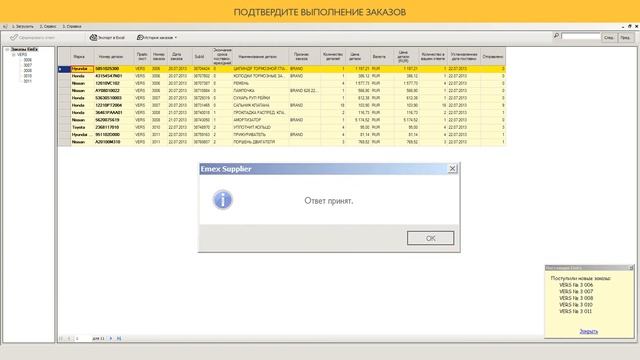Click the Отправлено column header
Screen dimensions: 640x360
click(493, 57)
